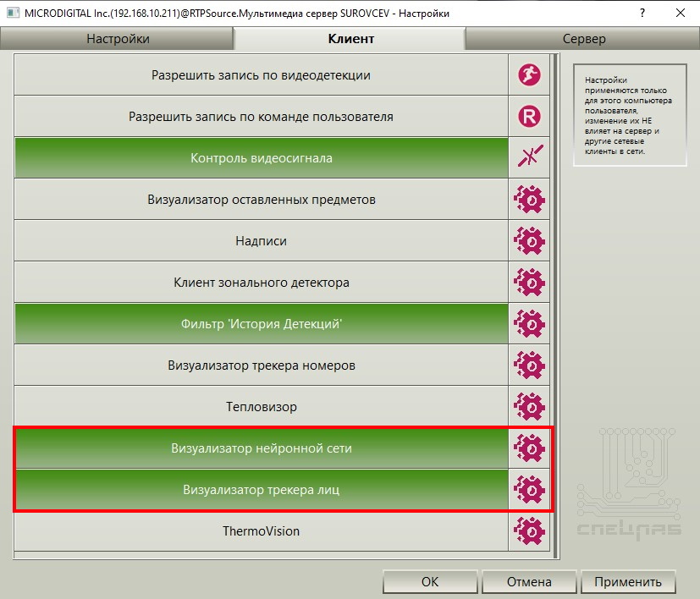Disable Визуализатор трекера лиц
This screenshot has width=700, height=599.
click(262, 489)
